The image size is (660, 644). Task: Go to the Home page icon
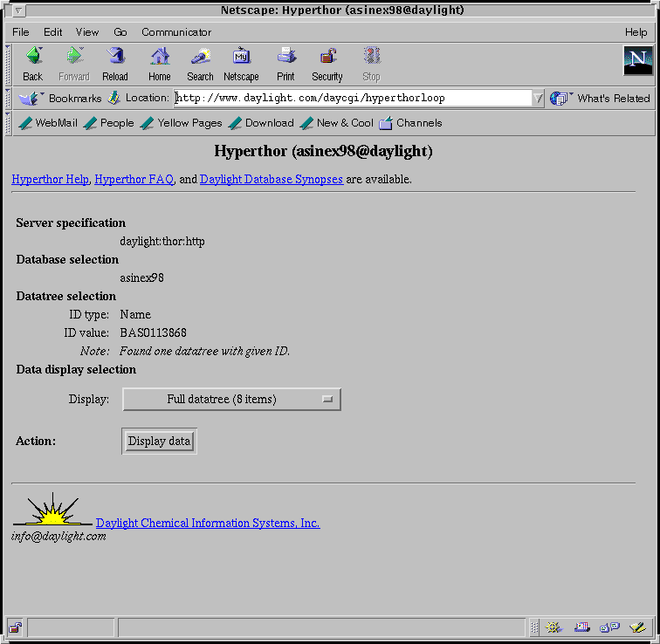coord(160,64)
